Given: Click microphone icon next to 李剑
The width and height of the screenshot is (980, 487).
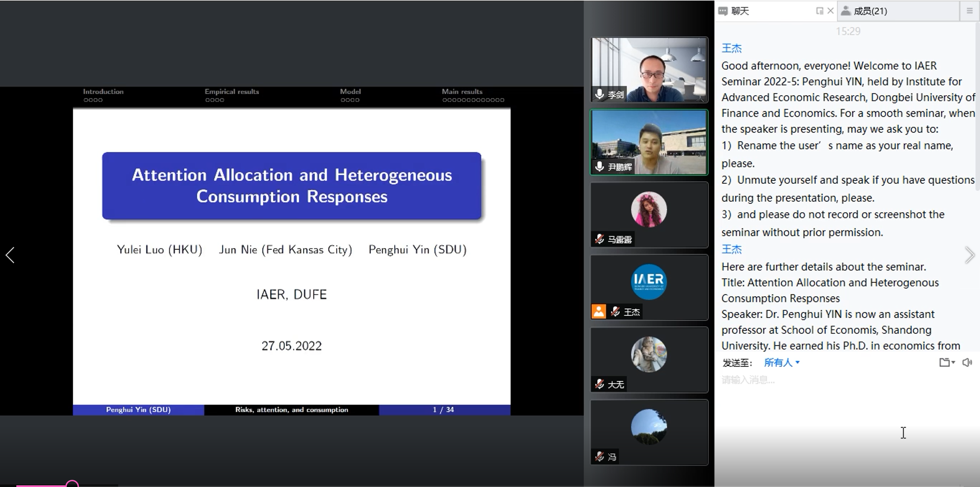Looking at the screenshot, I should pos(600,94).
